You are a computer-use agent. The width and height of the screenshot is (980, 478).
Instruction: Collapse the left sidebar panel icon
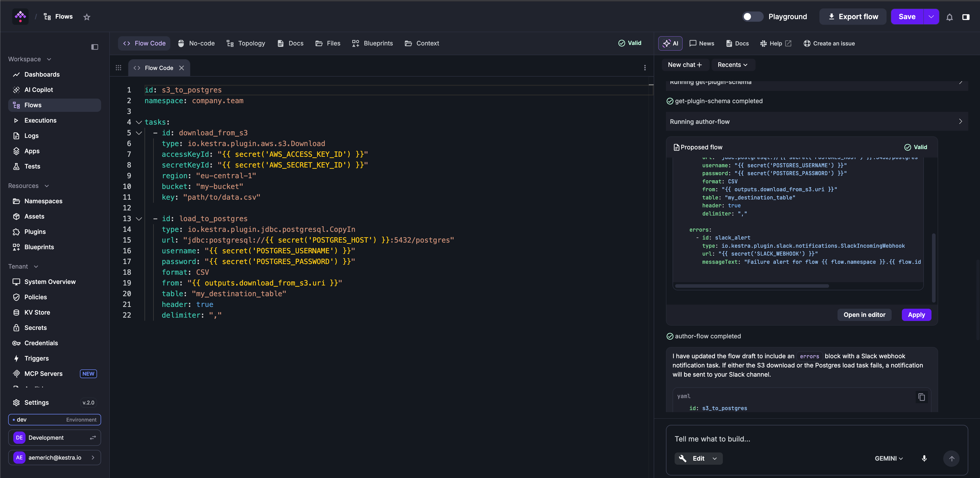(x=95, y=47)
